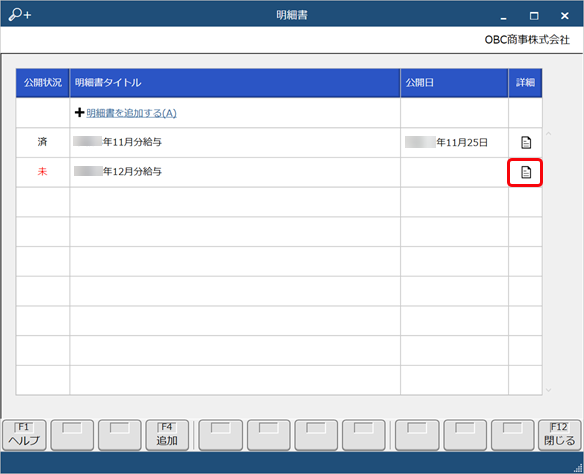Click the red 未 status cell

point(42,172)
